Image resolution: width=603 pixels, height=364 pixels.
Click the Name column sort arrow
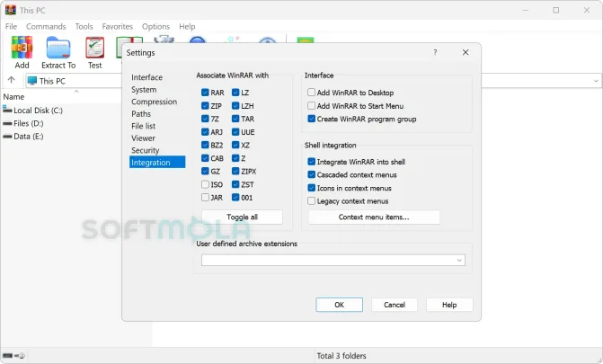(76, 91)
